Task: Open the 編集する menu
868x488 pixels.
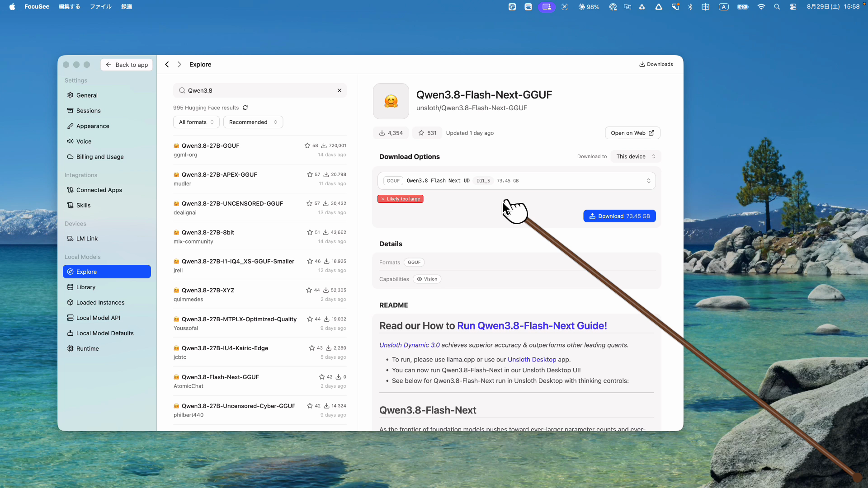Action: point(70,7)
